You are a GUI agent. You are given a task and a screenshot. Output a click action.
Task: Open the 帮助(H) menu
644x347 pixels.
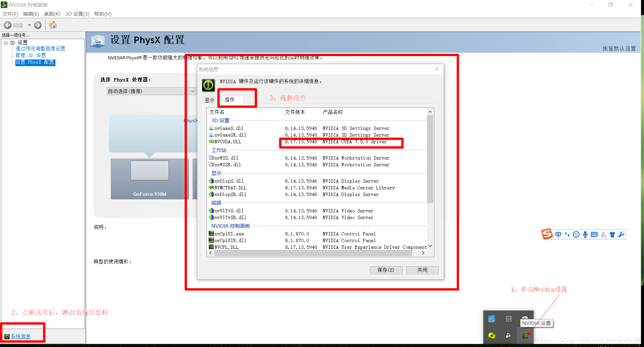[x=103, y=14]
